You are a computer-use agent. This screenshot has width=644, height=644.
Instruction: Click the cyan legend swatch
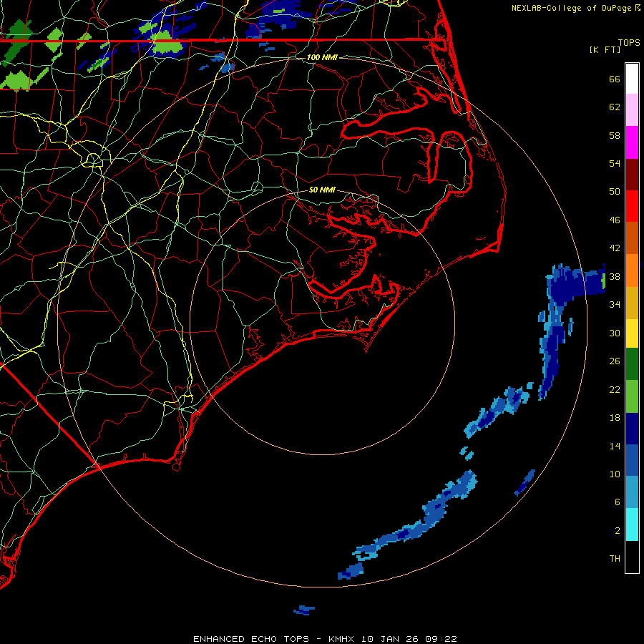[x=632, y=525]
